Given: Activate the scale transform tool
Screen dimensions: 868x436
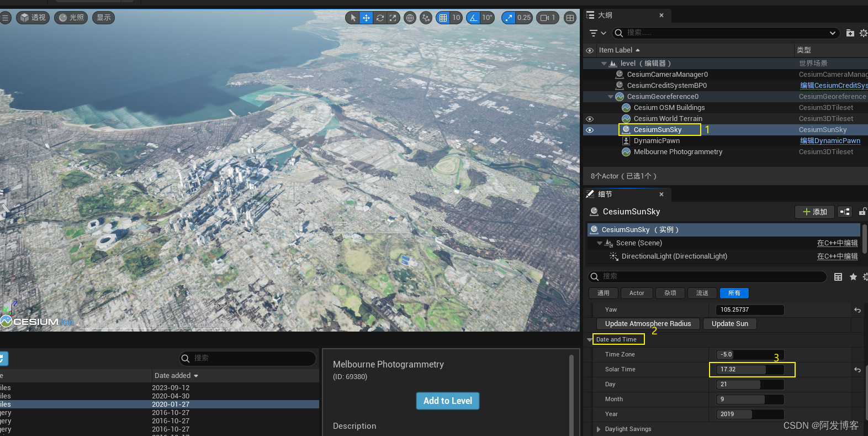Looking at the screenshot, I should [393, 18].
